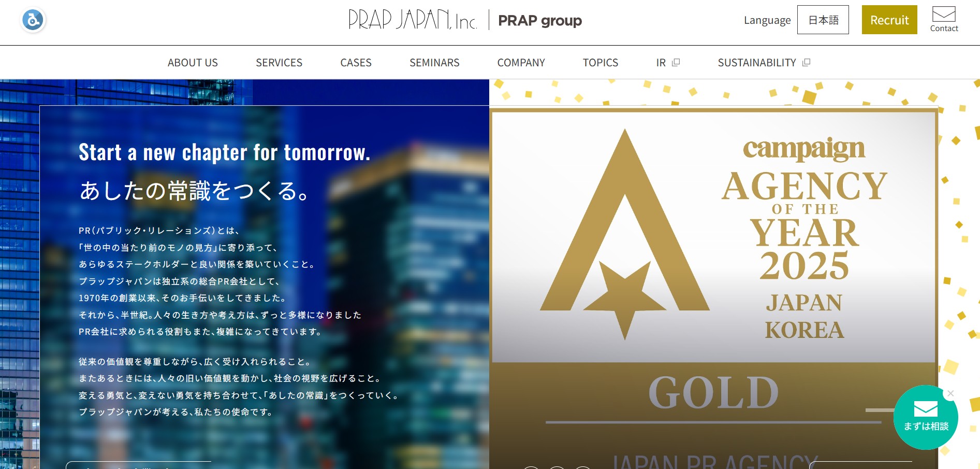Image resolution: width=980 pixels, height=469 pixels.
Task: Open the まずは相談 consultation chat button
Action: [926, 417]
